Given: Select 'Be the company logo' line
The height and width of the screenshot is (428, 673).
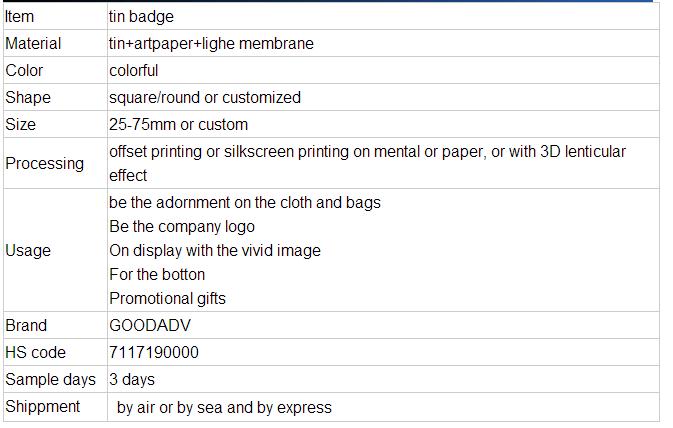Looking at the screenshot, I should [182, 227].
